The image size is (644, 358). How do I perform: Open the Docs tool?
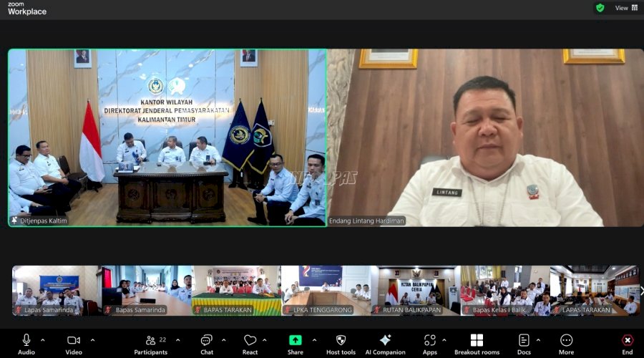pyautogui.click(x=524, y=344)
